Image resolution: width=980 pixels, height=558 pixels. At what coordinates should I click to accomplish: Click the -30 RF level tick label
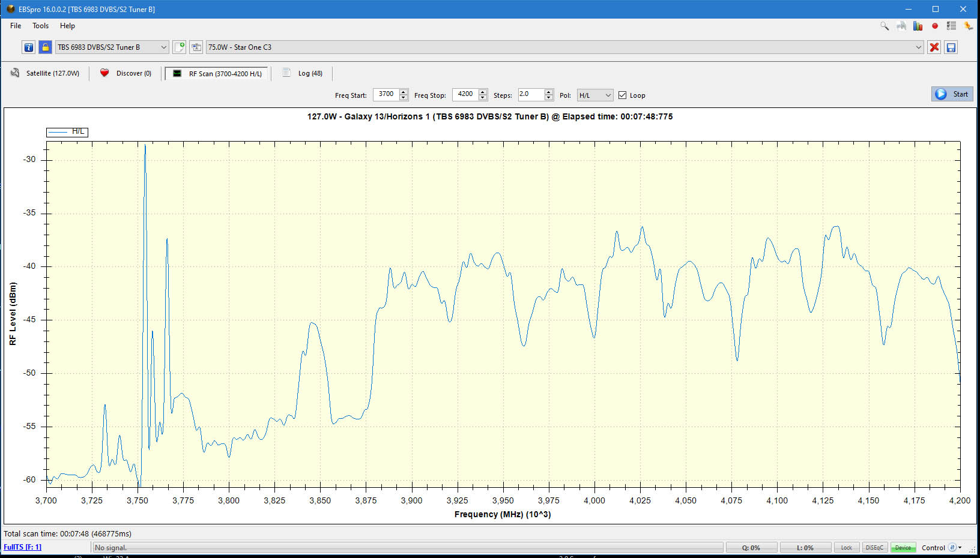pyautogui.click(x=29, y=159)
